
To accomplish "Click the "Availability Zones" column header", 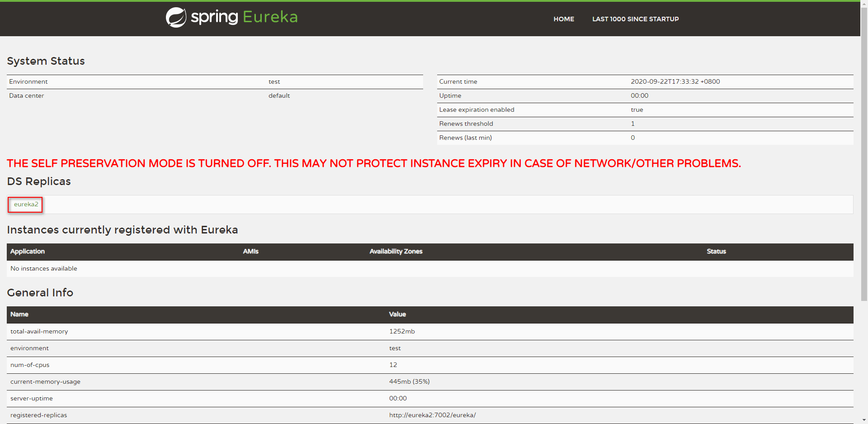I will pyautogui.click(x=396, y=252).
